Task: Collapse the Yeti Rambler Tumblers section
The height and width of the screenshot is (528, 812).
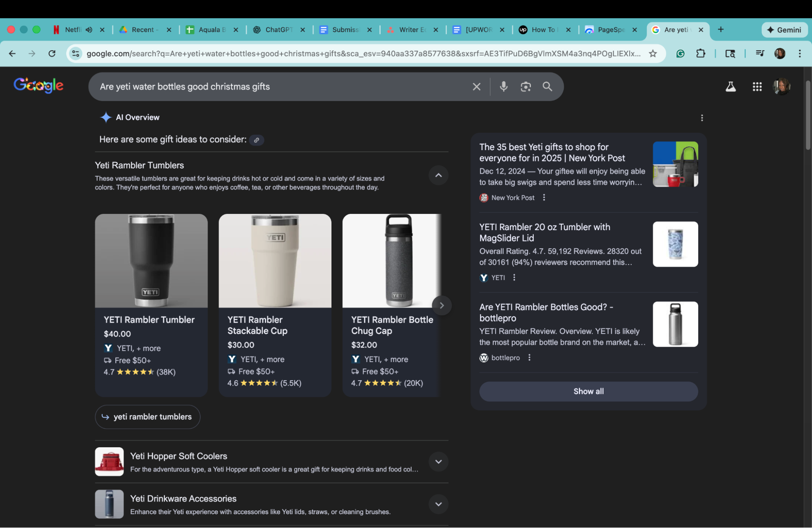Action: click(x=439, y=175)
